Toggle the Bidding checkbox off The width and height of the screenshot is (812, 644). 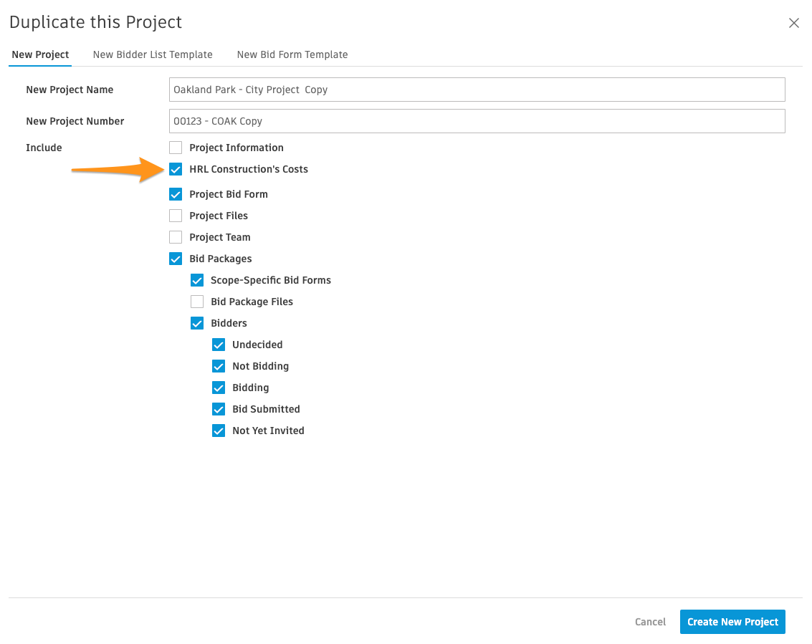point(219,388)
